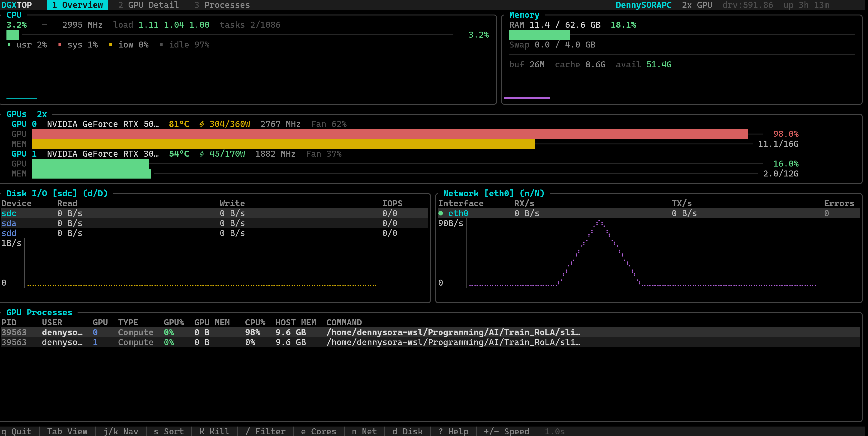The height and width of the screenshot is (436, 868).
Task: Click the 1.0s refresh interval value
Action: [555, 431]
